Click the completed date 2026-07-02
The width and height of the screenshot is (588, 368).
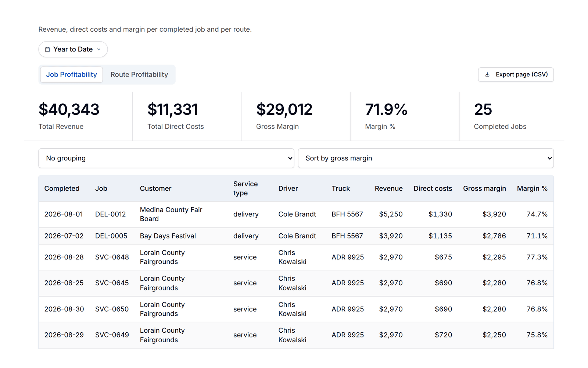[x=64, y=236]
